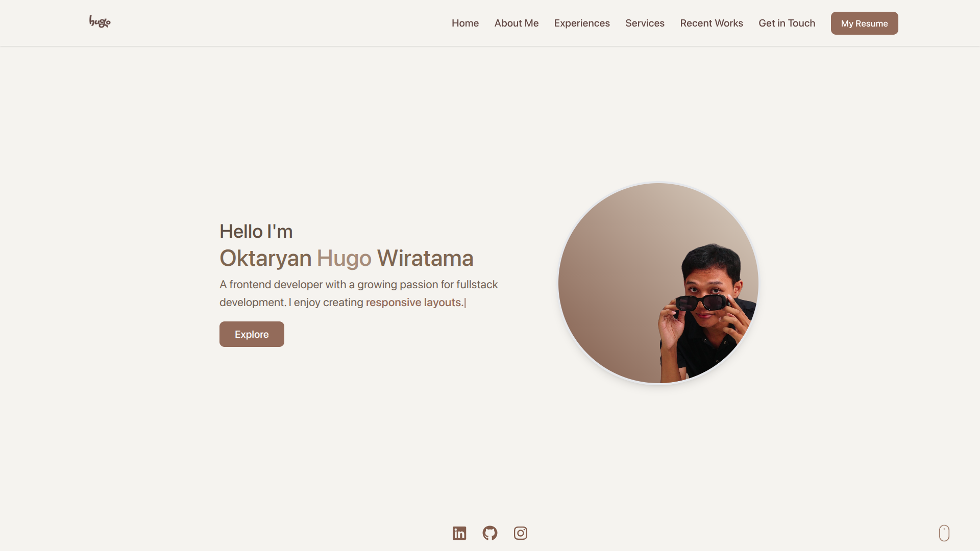Click the circular profile photo
This screenshot has width=980, height=551.
[658, 283]
